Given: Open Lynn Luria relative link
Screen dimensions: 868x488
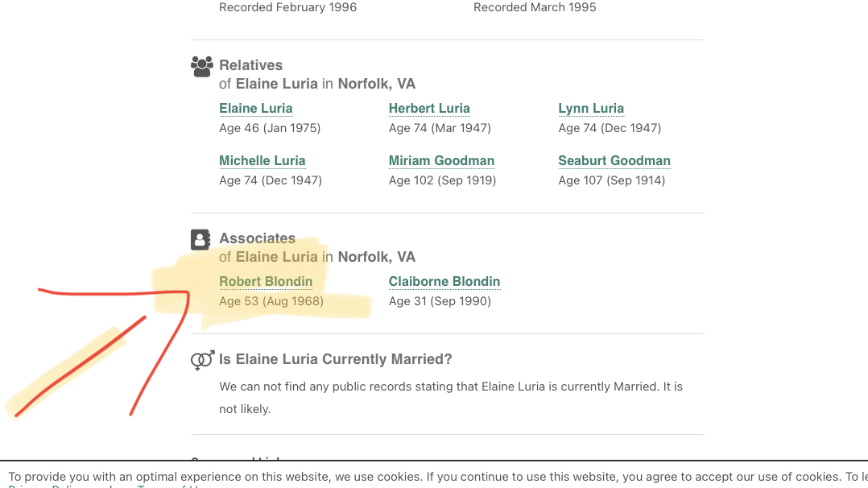Looking at the screenshot, I should click(591, 109).
